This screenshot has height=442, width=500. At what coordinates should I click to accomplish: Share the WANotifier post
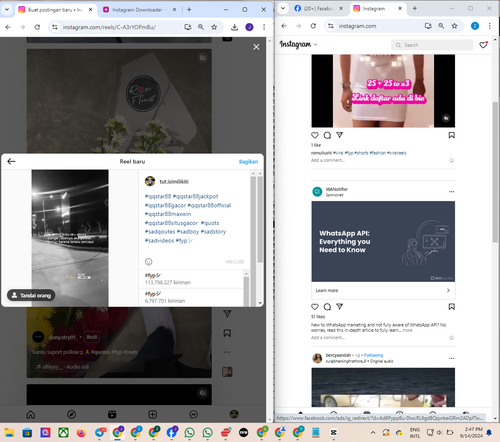(x=339, y=307)
